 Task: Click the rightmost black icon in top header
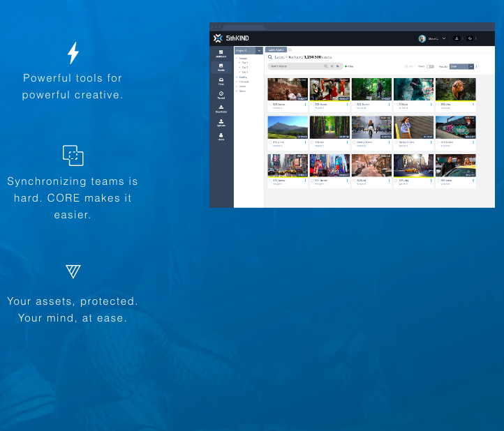(x=470, y=38)
